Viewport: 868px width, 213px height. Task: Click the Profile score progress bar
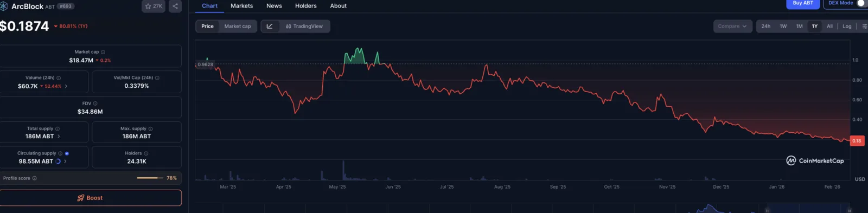pyautogui.click(x=150, y=178)
